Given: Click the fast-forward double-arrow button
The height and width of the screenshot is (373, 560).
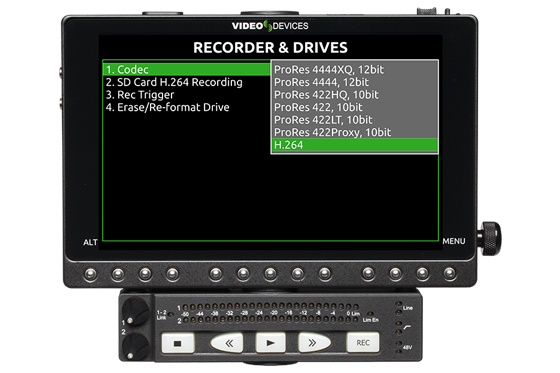Looking at the screenshot, I should coord(314,342).
